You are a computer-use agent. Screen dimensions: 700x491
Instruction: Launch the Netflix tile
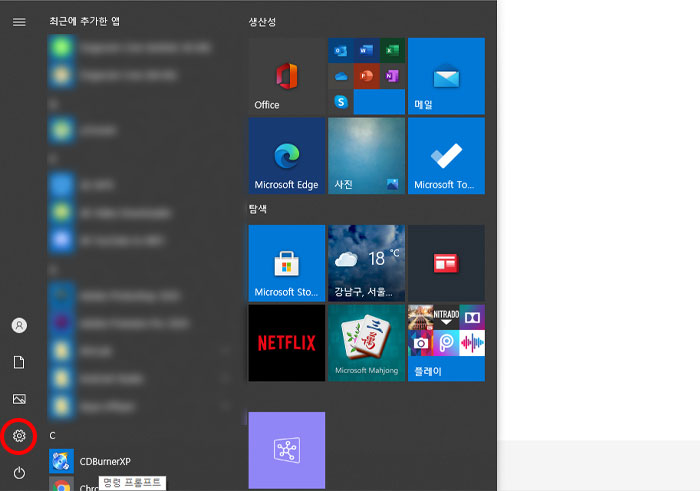(287, 343)
